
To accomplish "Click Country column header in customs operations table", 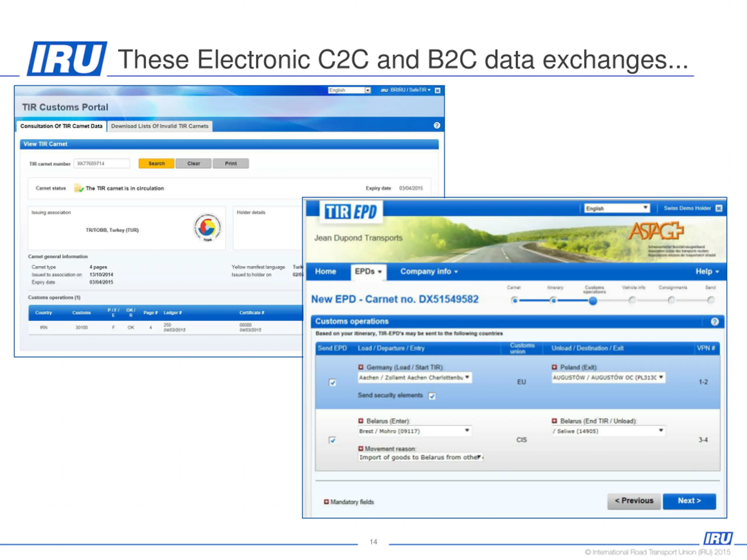I will [43, 313].
